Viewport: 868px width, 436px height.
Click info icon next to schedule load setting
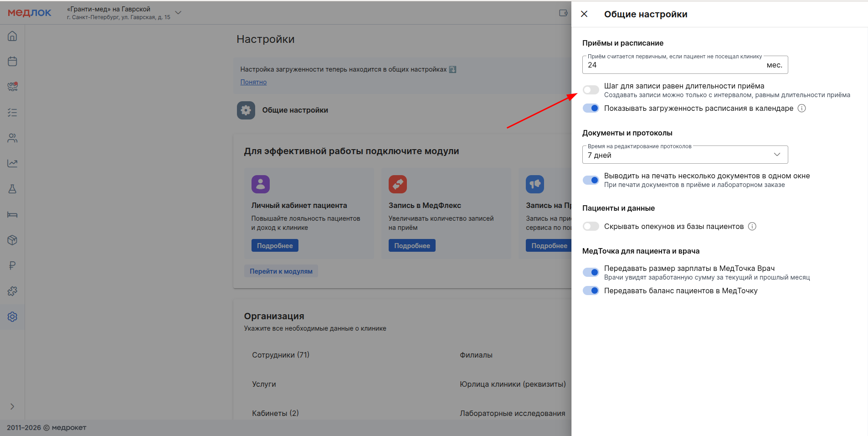point(802,108)
